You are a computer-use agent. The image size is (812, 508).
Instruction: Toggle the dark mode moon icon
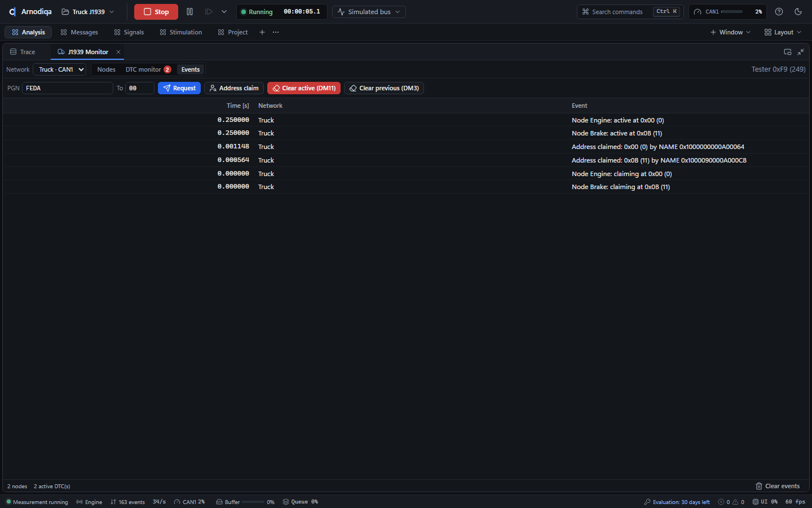coord(798,12)
